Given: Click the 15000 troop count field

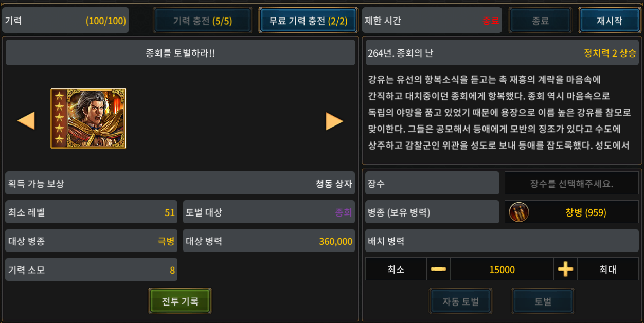Looking at the screenshot, I should coord(502,269).
